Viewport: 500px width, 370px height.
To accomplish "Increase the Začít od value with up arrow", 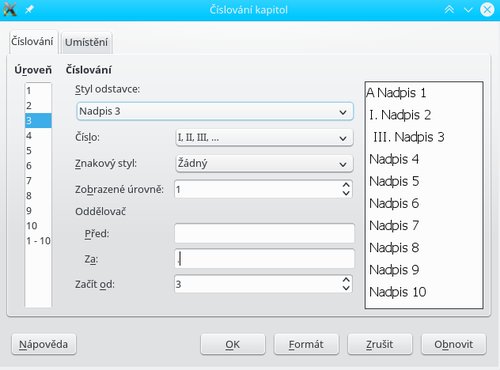I will point(346,280).
